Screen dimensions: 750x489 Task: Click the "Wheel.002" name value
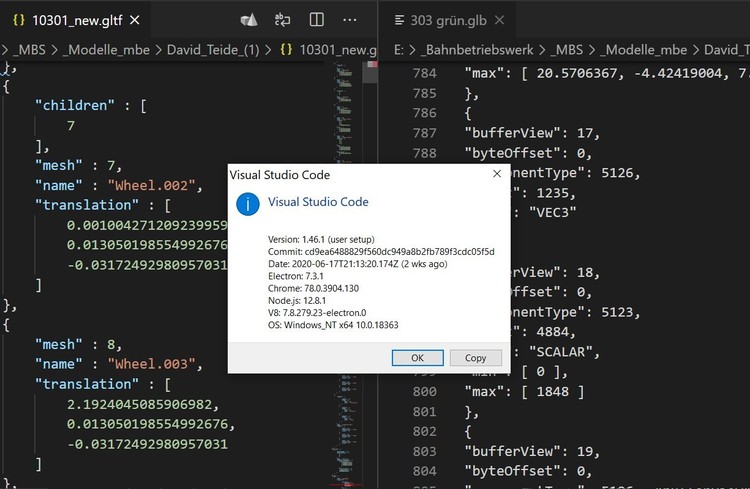(x=151, y=185)
